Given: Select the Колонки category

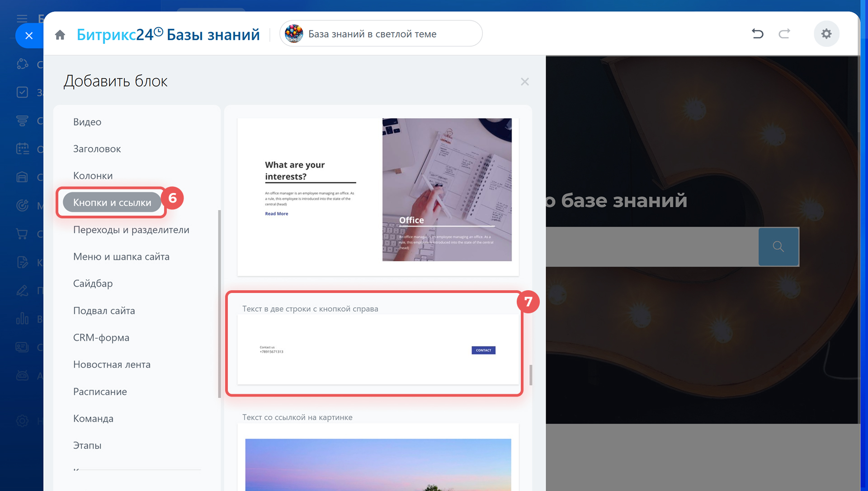Looking at the screenshot, I should tap(93, 175).
